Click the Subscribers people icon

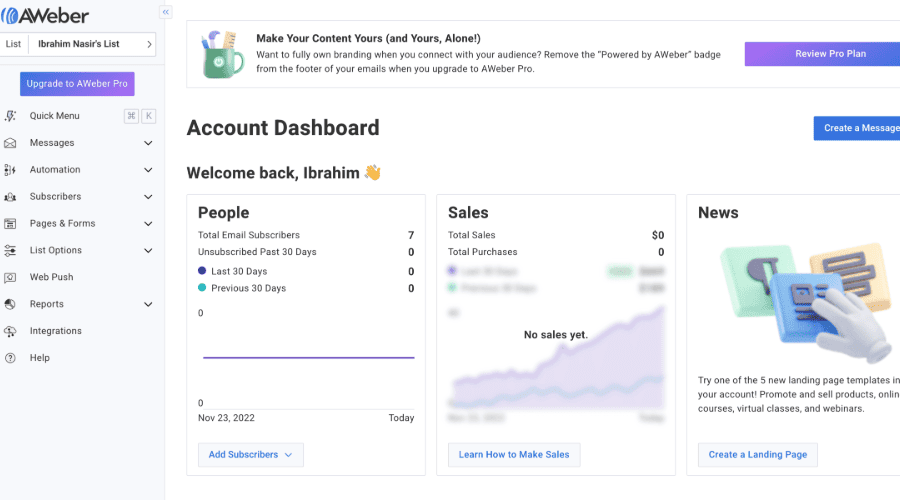click(10, 197)
